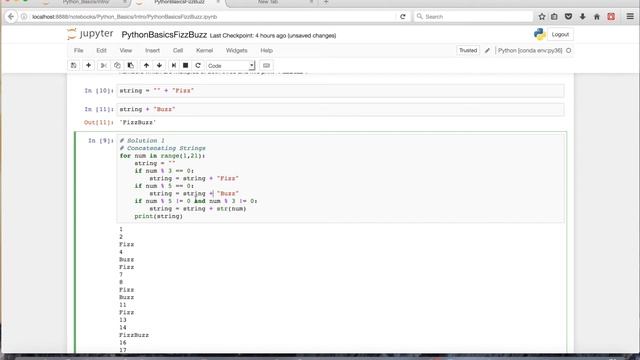
Task: Click the 'print(string)' line
Action: pos(158,216)
